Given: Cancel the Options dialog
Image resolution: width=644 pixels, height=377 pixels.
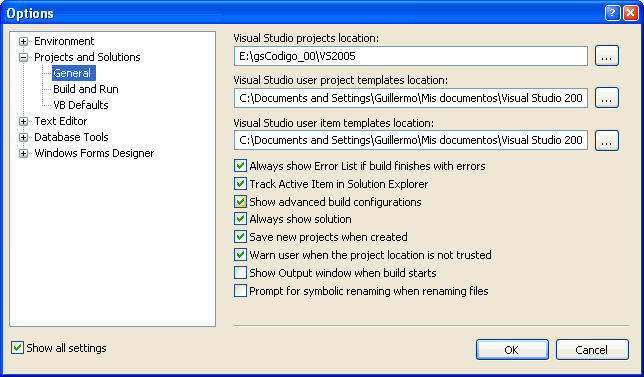Looking at the screenshot, I should (x=592, y=349).
